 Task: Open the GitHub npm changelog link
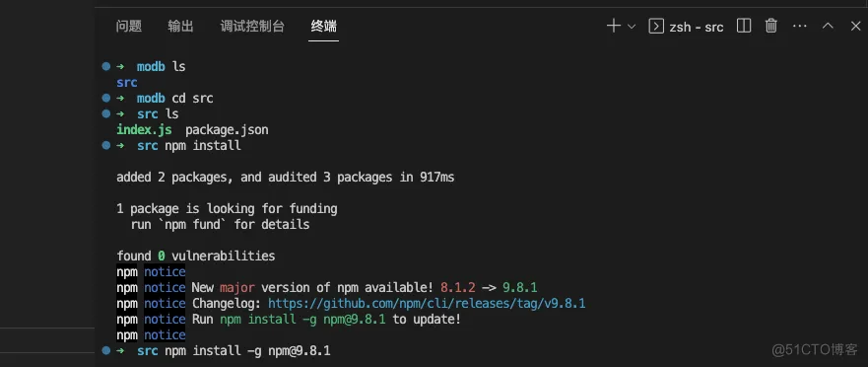tap(427, 303)
